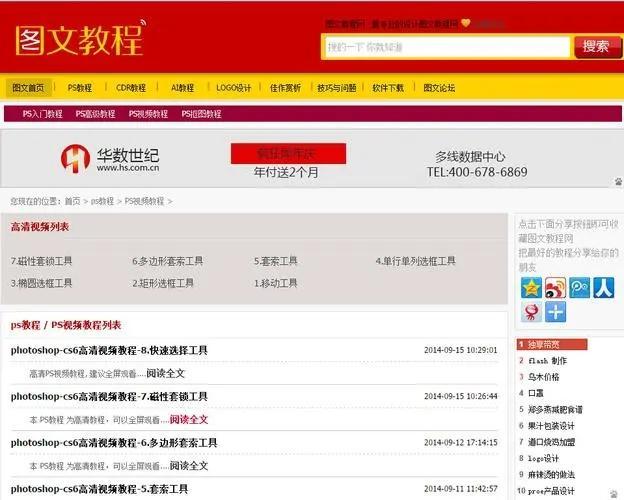Select PS入门教程 submenu item
Viewport: 624px width, 500px height.
click(x=43, y=114)
